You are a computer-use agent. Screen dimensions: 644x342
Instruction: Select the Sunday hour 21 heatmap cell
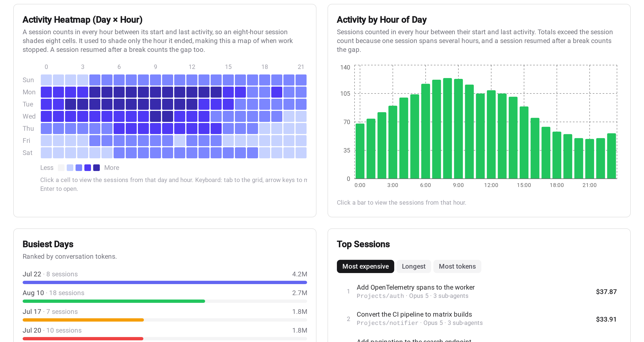(x=301, y=80)
